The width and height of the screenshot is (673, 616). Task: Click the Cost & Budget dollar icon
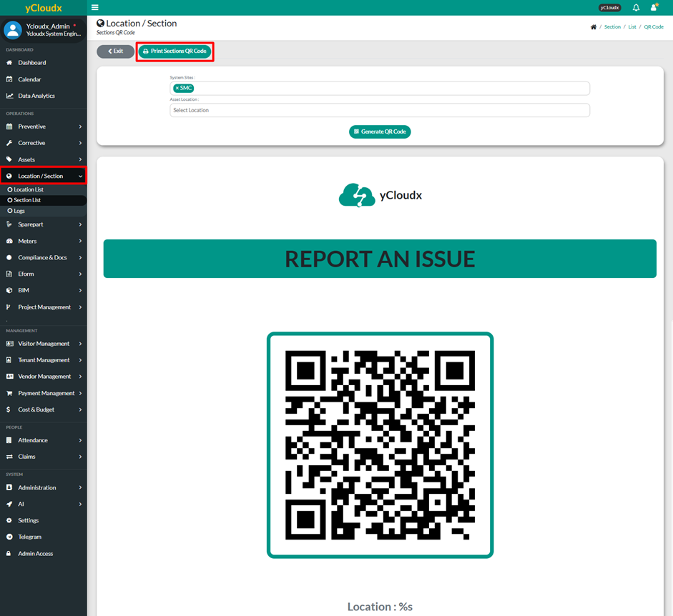coord(9,409)
